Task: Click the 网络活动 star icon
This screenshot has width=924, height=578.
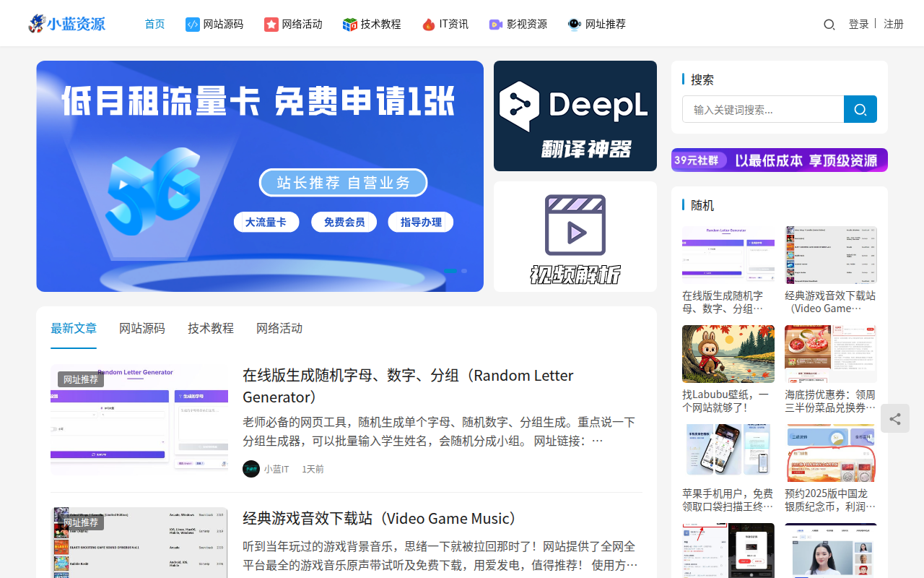Action: 271,25
